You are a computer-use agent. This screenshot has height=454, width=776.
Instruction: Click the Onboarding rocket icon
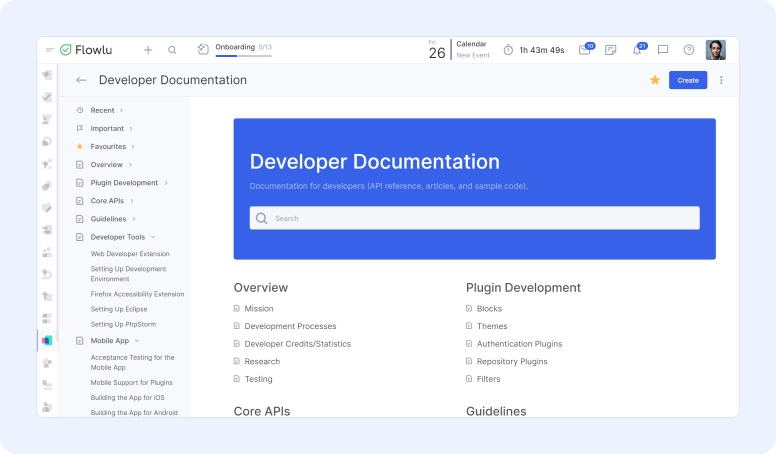click(x=203, y=49)
